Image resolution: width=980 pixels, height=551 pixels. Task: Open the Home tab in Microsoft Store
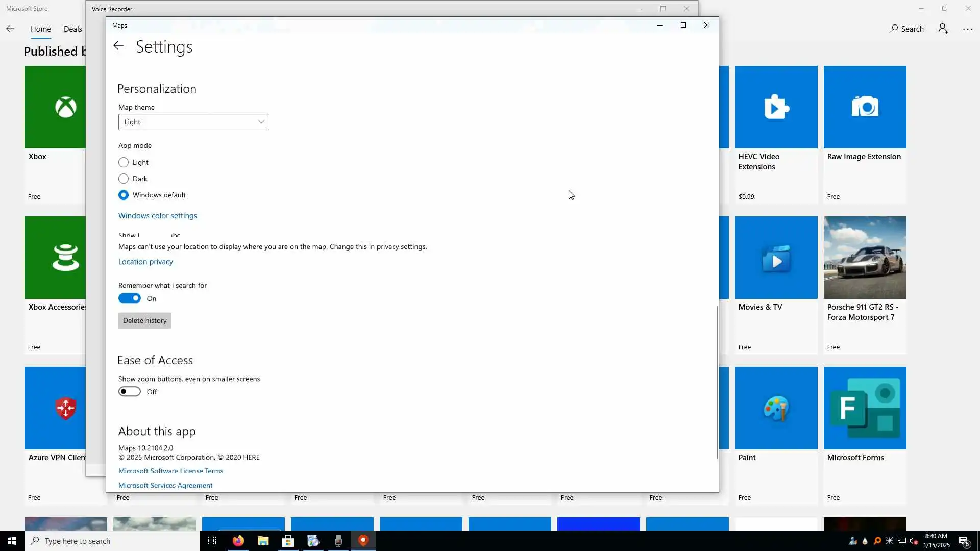coord(40,29)
